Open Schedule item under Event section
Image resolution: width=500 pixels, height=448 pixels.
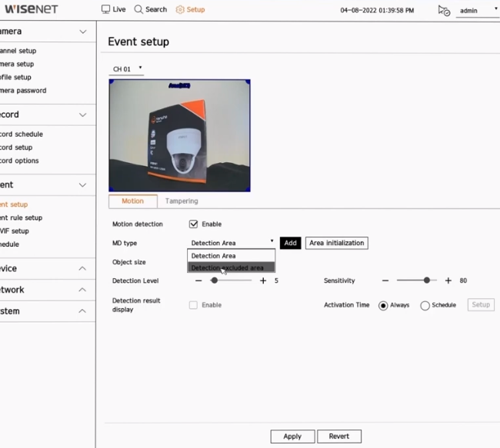pos(9,244)
